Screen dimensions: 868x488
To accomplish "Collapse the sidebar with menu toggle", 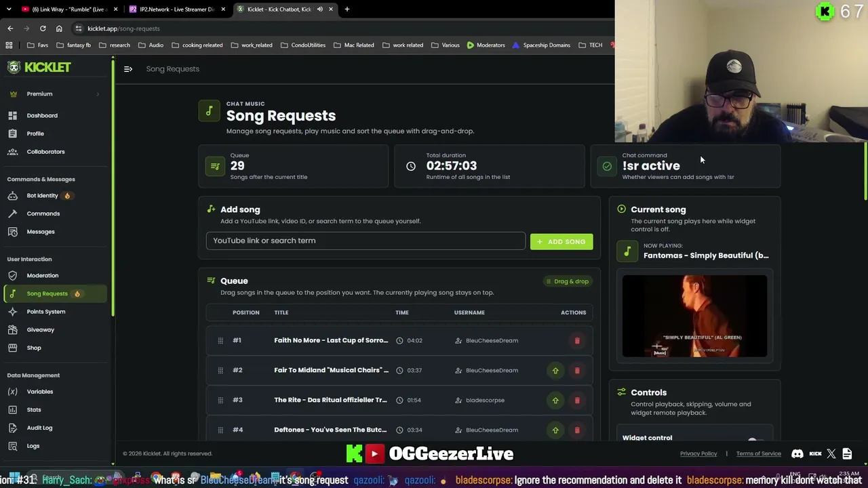I will coord(128,68).
